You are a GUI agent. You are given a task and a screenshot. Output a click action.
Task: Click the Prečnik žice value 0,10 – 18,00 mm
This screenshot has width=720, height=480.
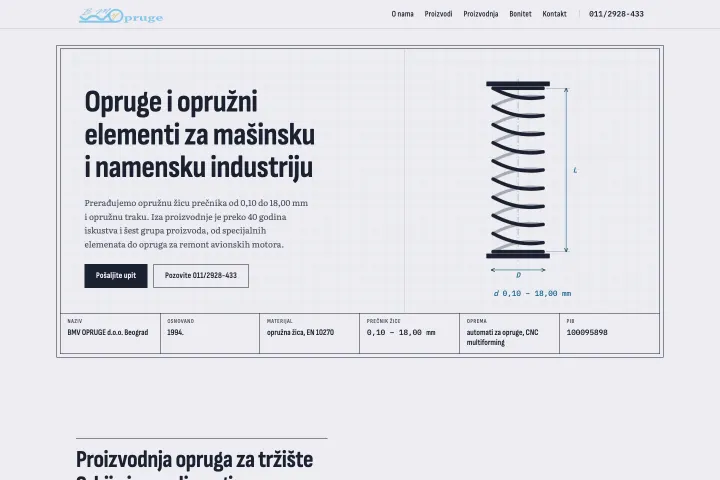tap(401, 333)
